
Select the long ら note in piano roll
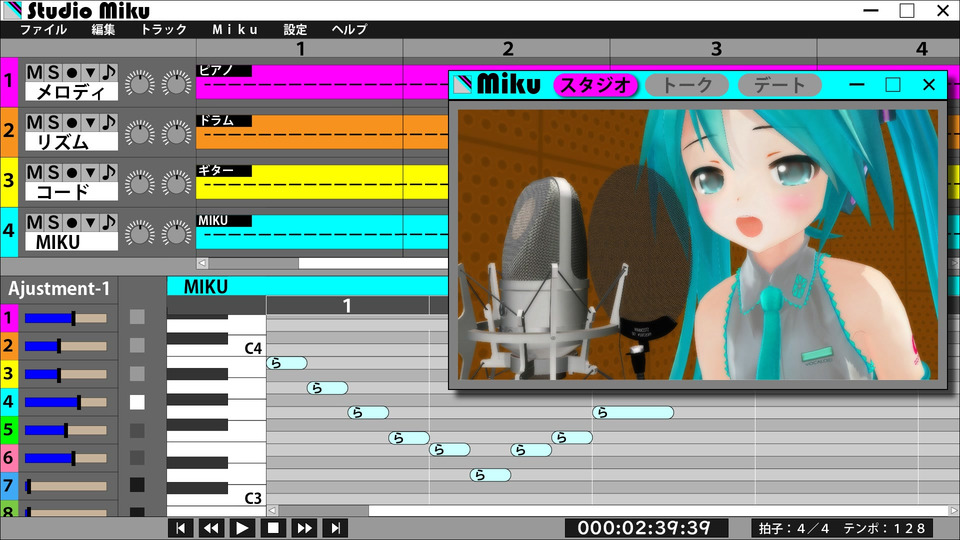coord(633,413)
